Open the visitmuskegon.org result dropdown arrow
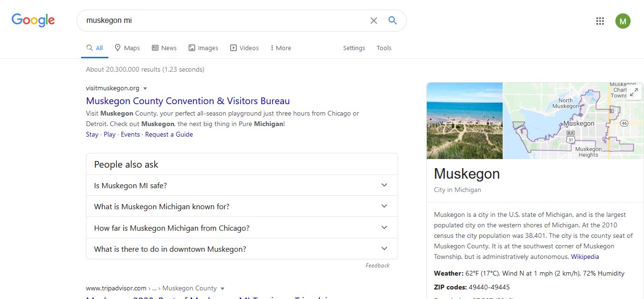This screenshot has width=644, height=299. (145, 88)
